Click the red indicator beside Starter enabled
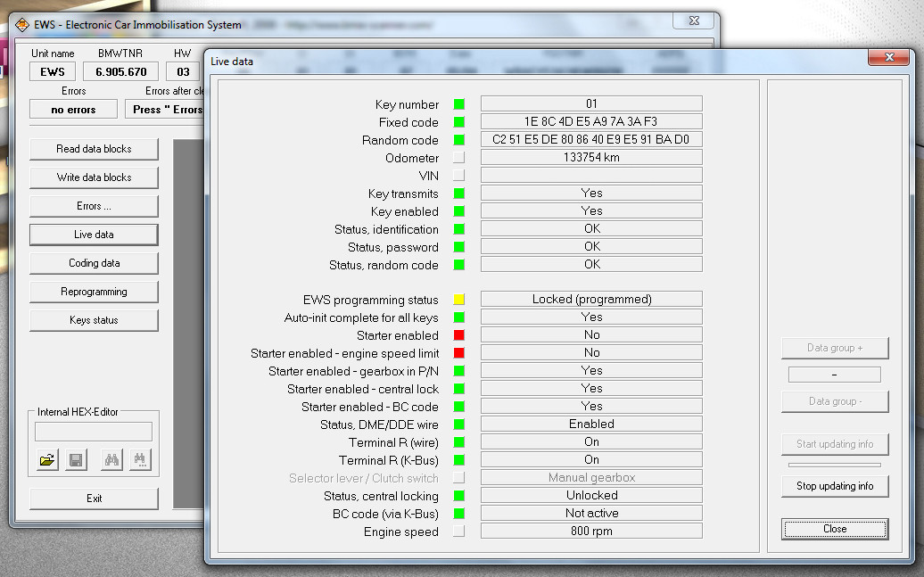This screenshot has height=577, width=924. (459, 334)
